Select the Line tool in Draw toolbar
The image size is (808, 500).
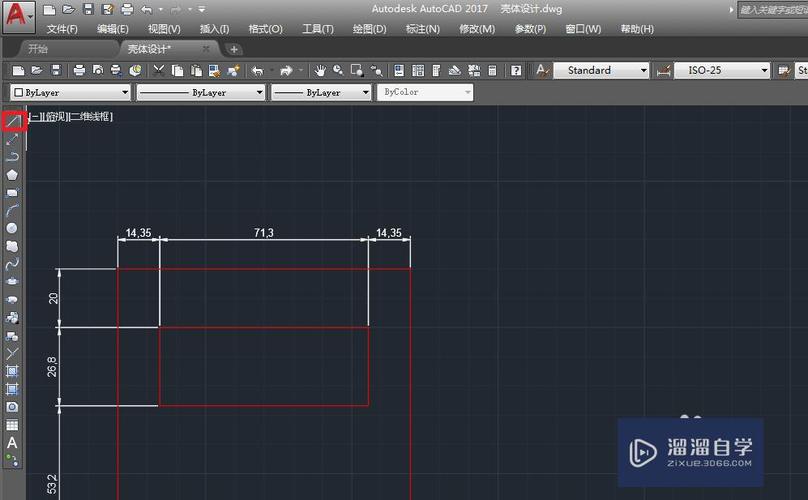click(x=13, y=121)
